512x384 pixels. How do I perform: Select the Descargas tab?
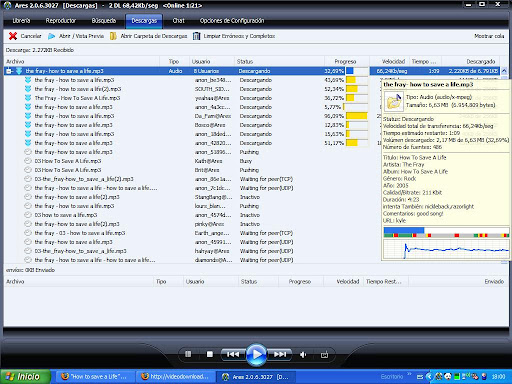(x=144, y=21)
